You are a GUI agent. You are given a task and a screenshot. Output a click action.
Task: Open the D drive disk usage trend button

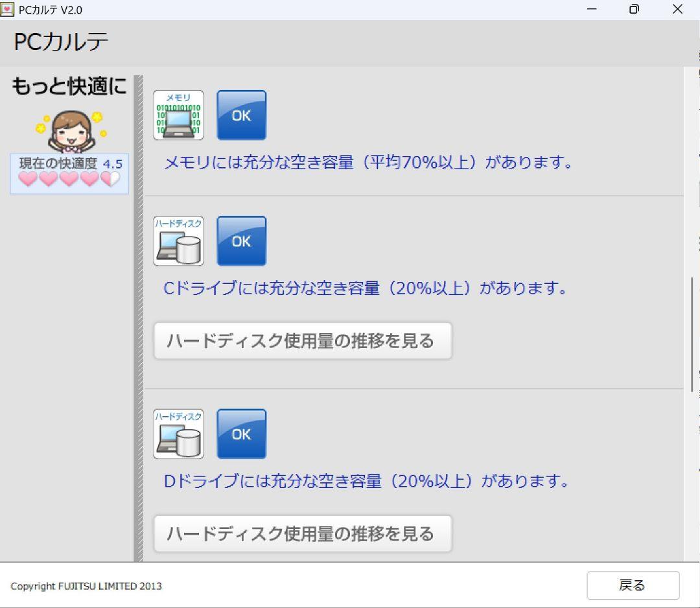point(302,533)
